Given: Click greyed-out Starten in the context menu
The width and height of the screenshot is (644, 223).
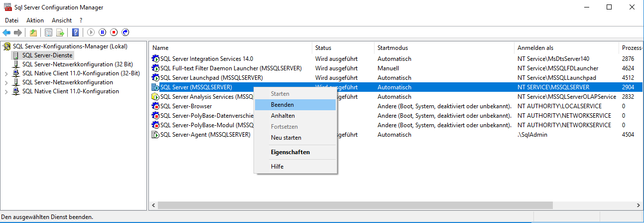Looking at the screenshot, I should [295, 94].
